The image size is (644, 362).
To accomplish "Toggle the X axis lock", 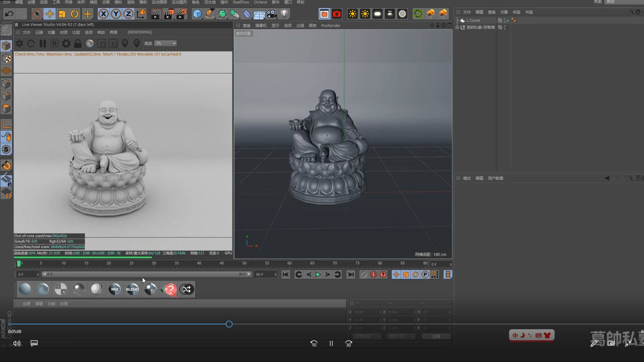I will pyautogui.click(x=103, y=14).
